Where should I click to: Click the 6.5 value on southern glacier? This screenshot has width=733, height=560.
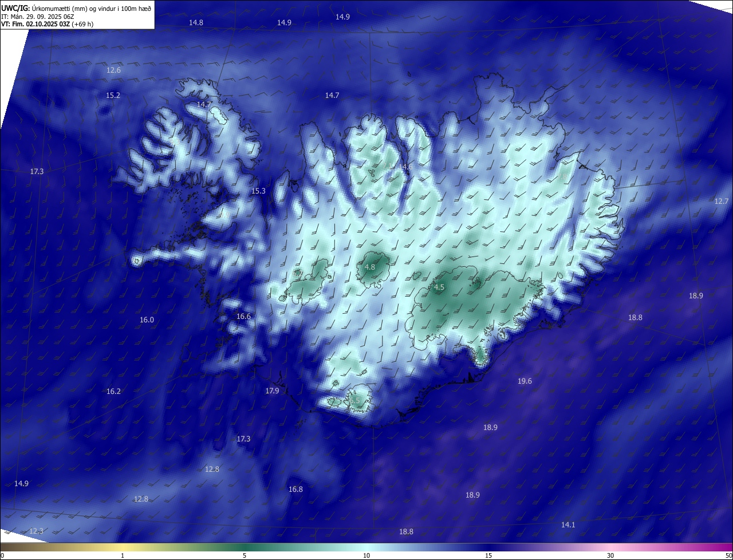tap(356, 401)
